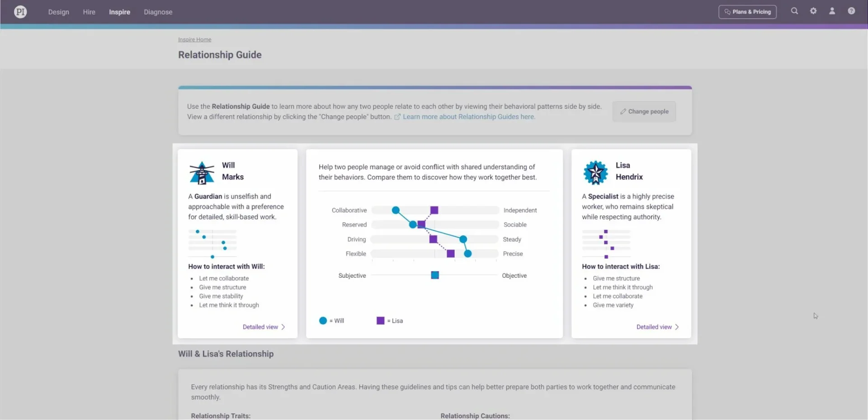
Task: Select the Inspire menu item
Action: 119,12
